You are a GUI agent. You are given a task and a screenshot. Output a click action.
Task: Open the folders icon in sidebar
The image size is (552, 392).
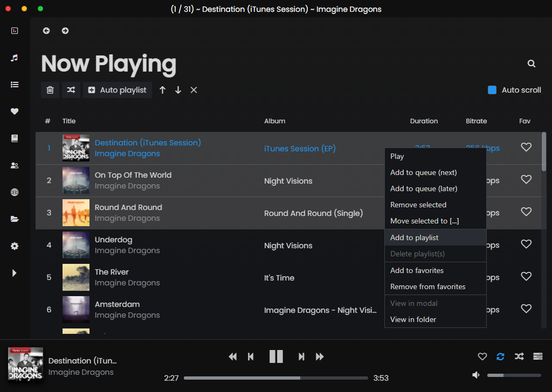(x=15, y=219)
